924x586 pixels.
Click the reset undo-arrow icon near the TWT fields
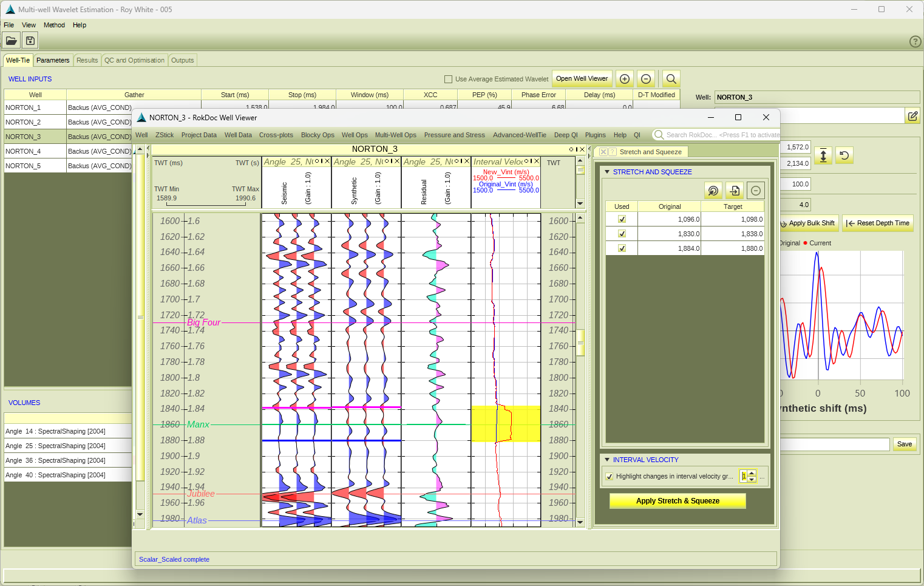(844, 155)
